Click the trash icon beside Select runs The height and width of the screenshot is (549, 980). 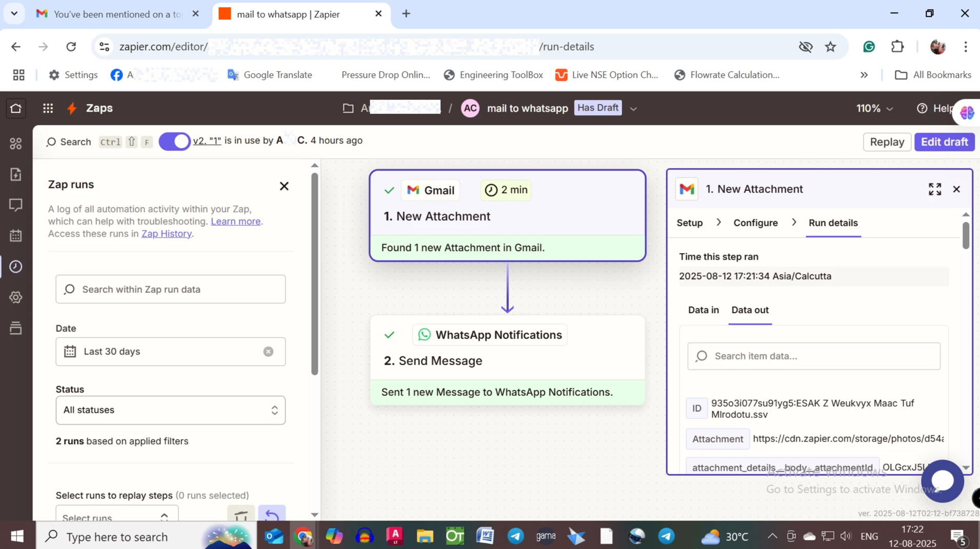tap(241, 514)
